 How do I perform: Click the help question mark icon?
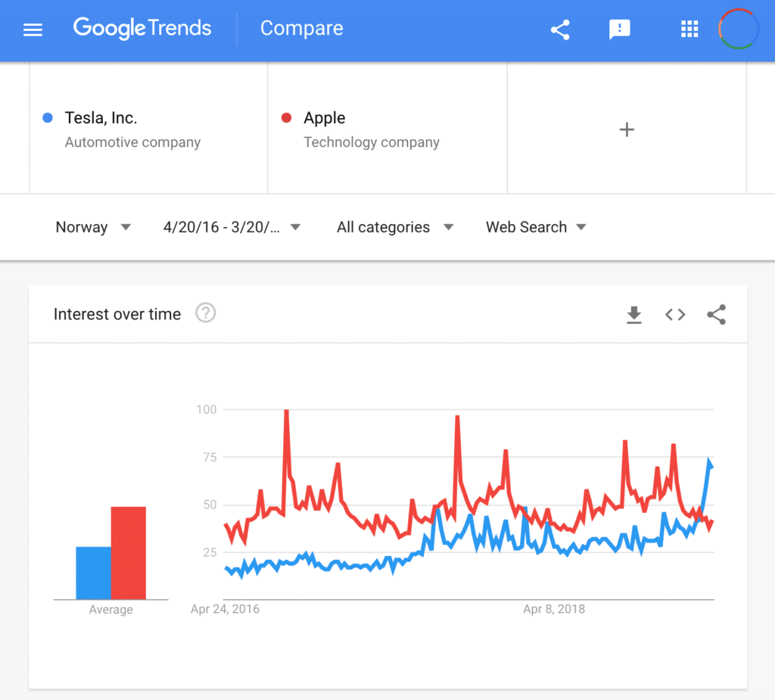[x=205, y=313]
